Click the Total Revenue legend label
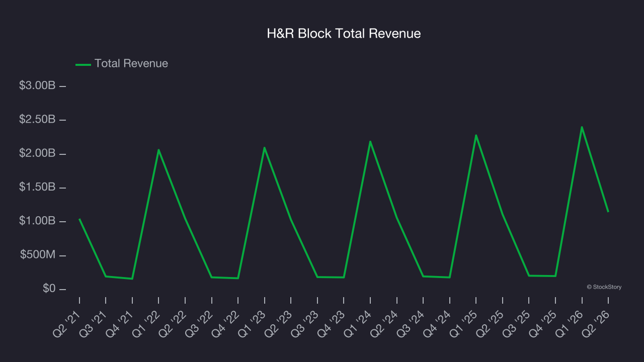Viewport: 644px width, 362px height. click(131, 64)
